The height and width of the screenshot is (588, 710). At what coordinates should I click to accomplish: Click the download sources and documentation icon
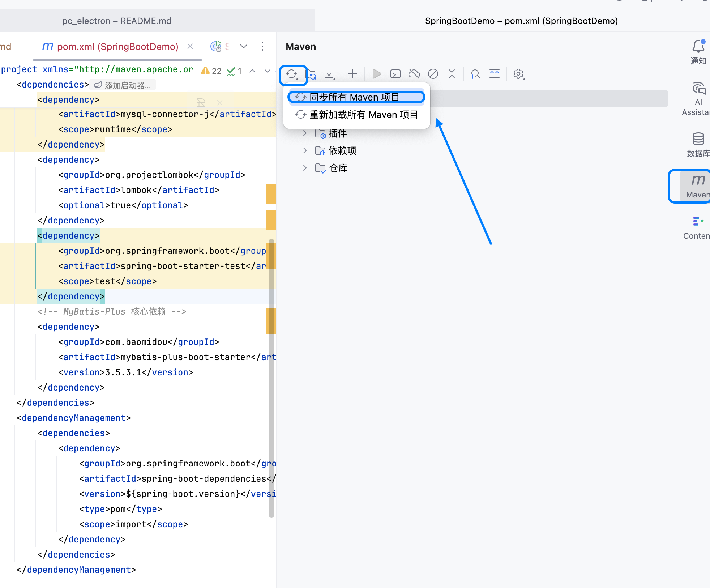329,74
